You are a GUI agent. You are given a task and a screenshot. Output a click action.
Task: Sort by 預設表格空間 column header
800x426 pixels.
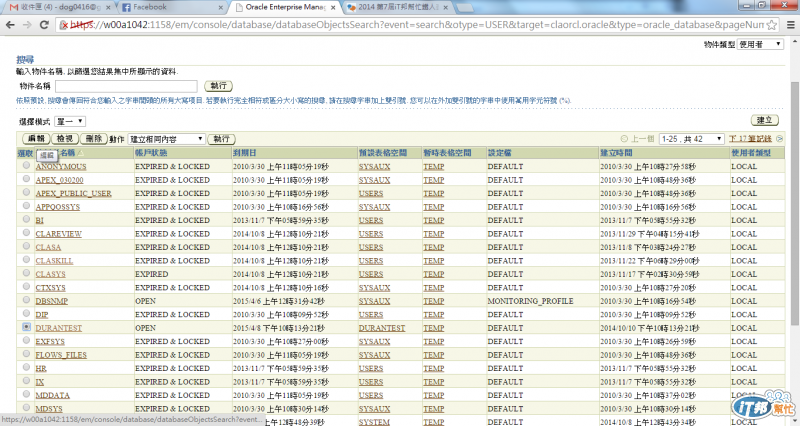click(x=383, y=153)
